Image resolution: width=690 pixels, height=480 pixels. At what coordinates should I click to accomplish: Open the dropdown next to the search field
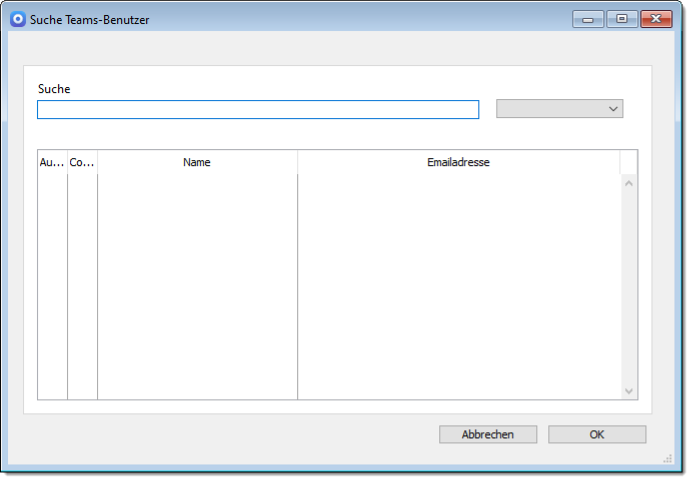(x=559, y=109)
